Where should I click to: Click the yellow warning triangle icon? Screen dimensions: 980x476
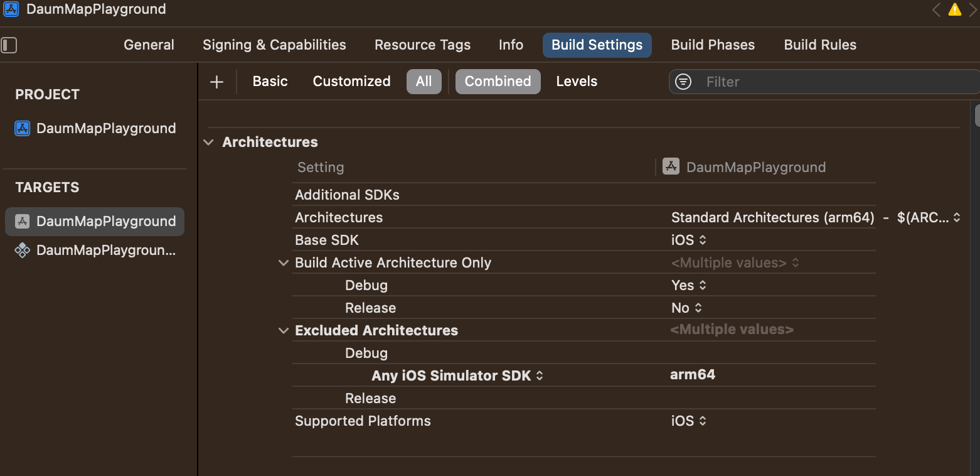click(x=954, y=9)
